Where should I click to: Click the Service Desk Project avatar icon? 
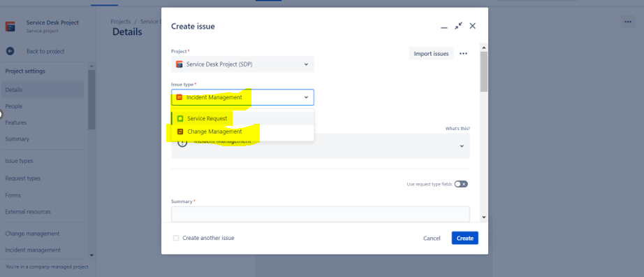click(10, 27)
